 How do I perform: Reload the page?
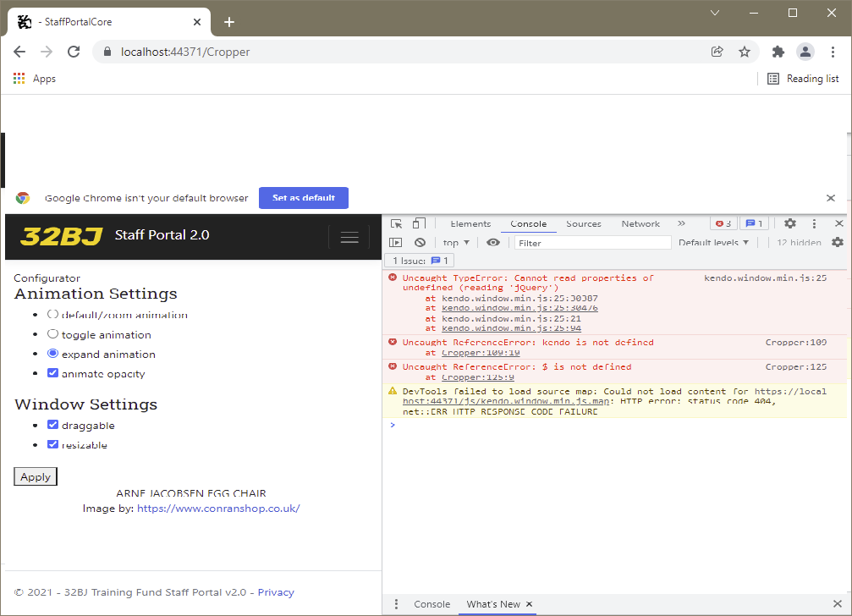pyautogui.click(x=74, y=52)
